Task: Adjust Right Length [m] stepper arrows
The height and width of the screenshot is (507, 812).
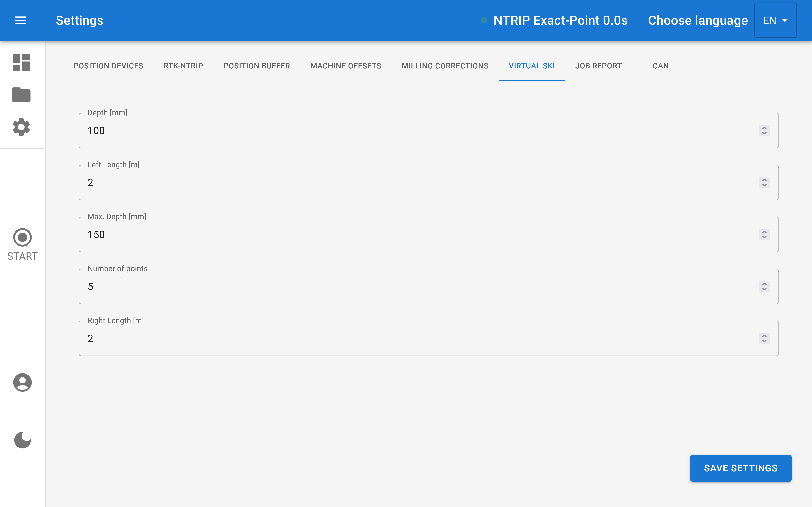Action: point(764,338)
